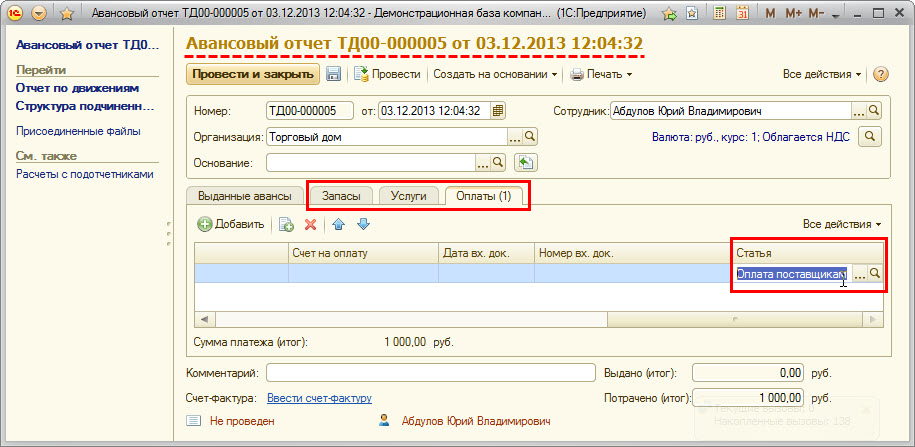Click the Выдано (итог) field
Image resolution: width=915 pixels, height=447 pixels.
click(748, 373)
